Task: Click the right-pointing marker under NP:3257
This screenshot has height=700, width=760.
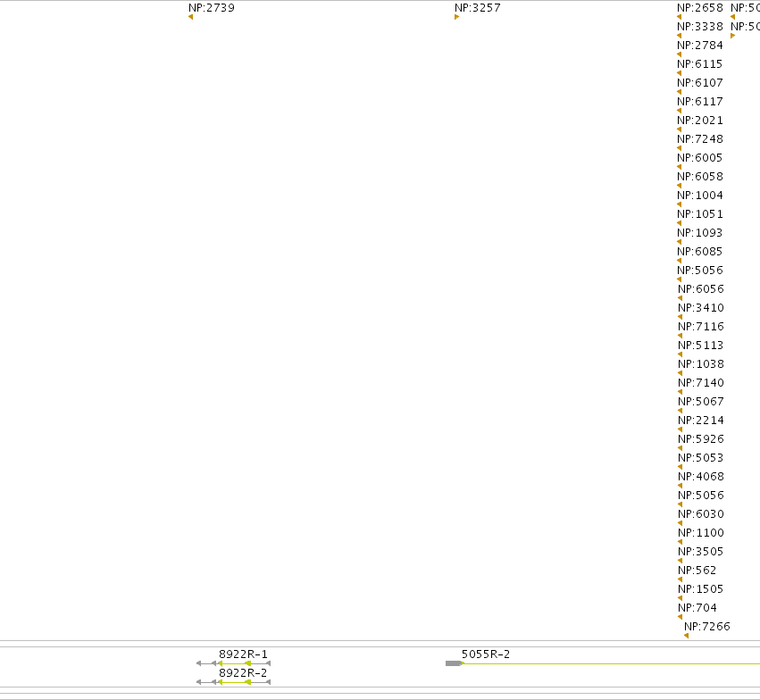Action: [x=456, y=17]
